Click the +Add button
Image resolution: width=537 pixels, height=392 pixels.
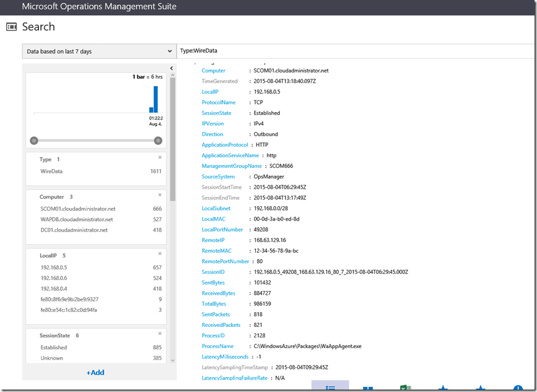[96, 373]
